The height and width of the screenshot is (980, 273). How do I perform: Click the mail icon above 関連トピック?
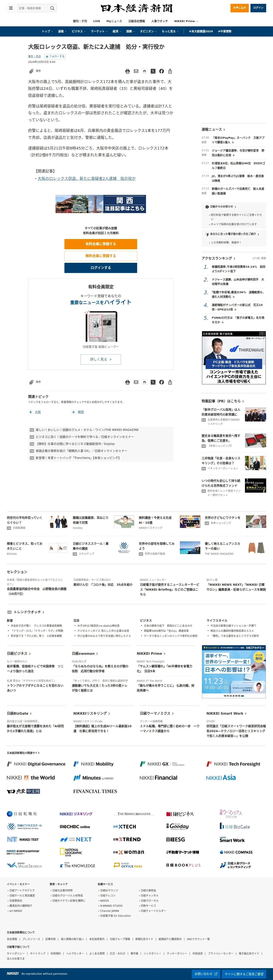coord(136,382)
